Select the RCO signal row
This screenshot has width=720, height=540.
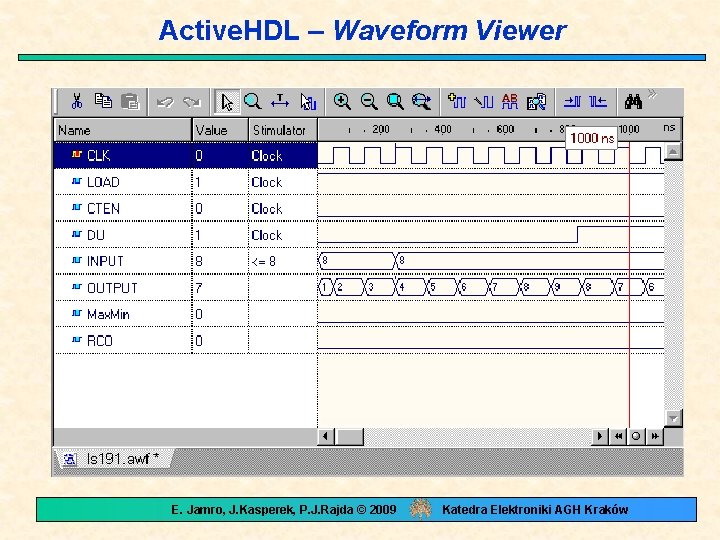(x=186, y=341)
